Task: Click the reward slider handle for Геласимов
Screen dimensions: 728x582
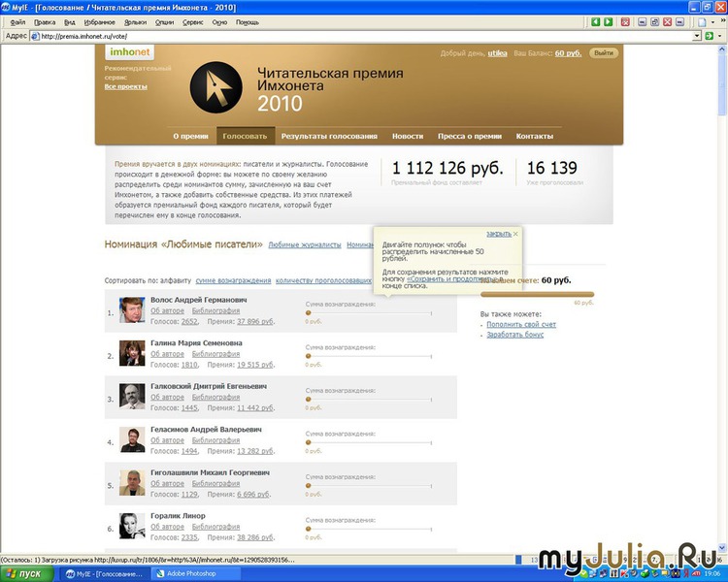Action: [x=309, y=442]
